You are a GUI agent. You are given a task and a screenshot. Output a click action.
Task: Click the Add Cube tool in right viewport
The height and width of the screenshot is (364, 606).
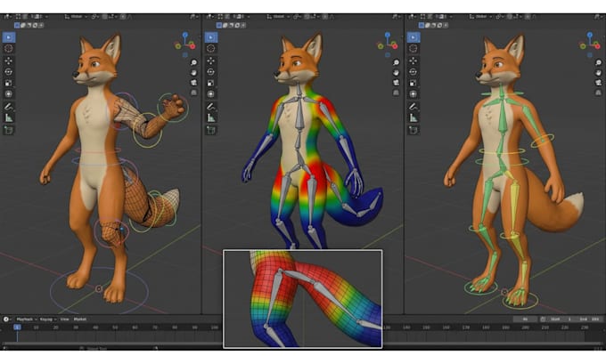[414, 130]
